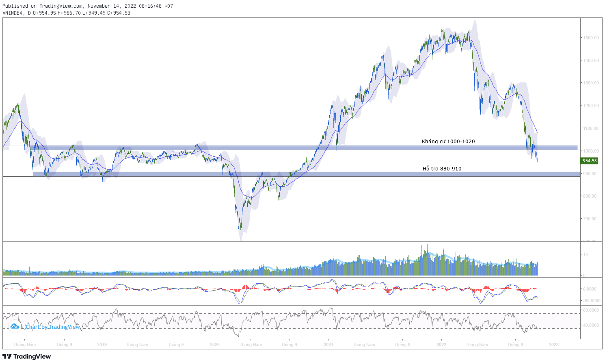This screenshot has width=605, height=364.
Task: Click the 700.00 price axis label
Action: click(x=590, y=219)
